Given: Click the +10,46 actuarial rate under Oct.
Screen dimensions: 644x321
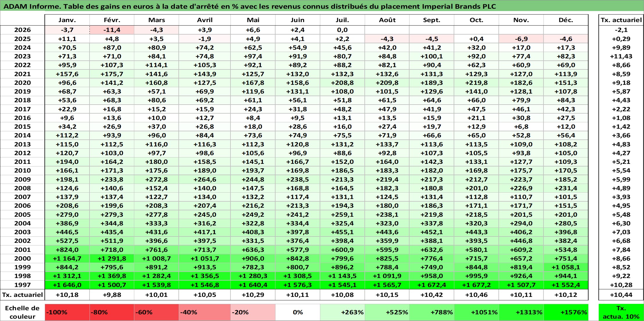Looking at the screenshot, I should (x=476, y=295).
